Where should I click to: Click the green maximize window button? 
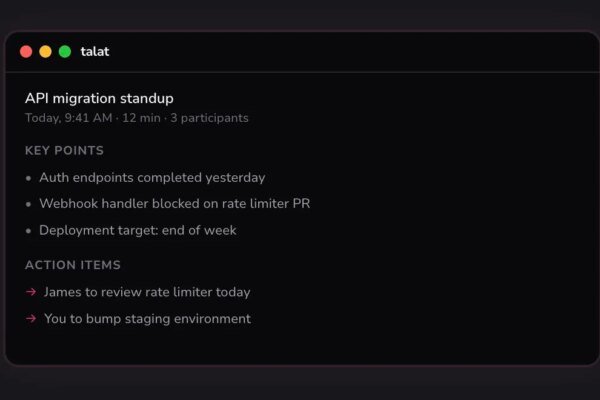tap(65, 52)
